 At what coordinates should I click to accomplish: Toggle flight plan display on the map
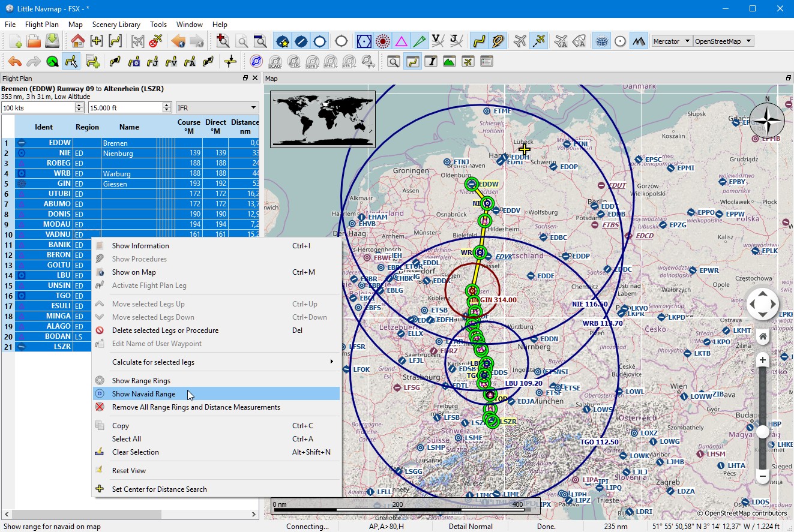[478, 41]
